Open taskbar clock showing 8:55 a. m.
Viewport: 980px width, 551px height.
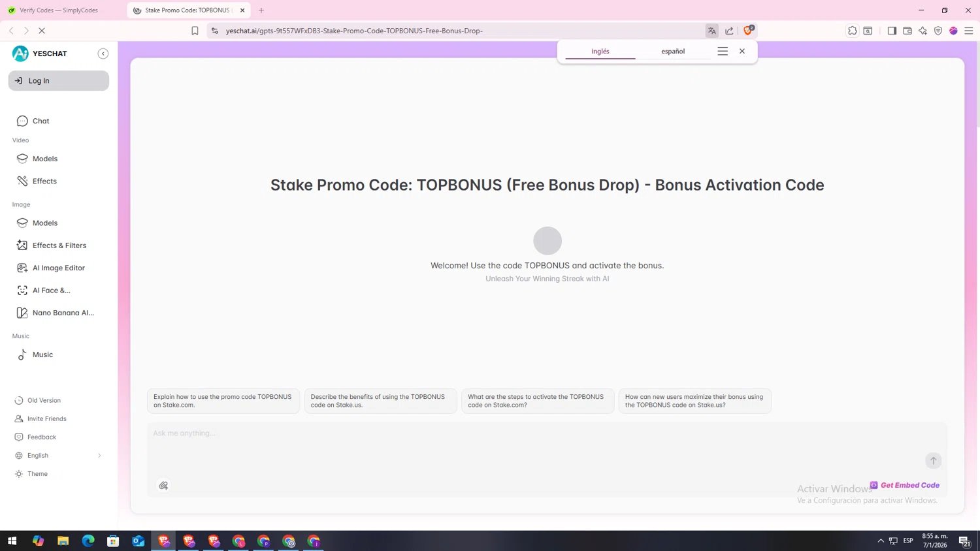[x=935, y=541]
